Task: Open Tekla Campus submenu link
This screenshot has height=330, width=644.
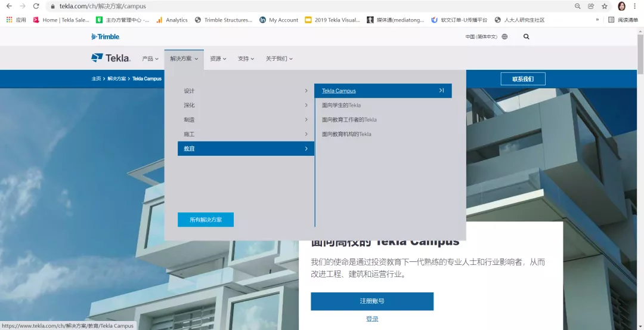Action: (x=339, y=91)
